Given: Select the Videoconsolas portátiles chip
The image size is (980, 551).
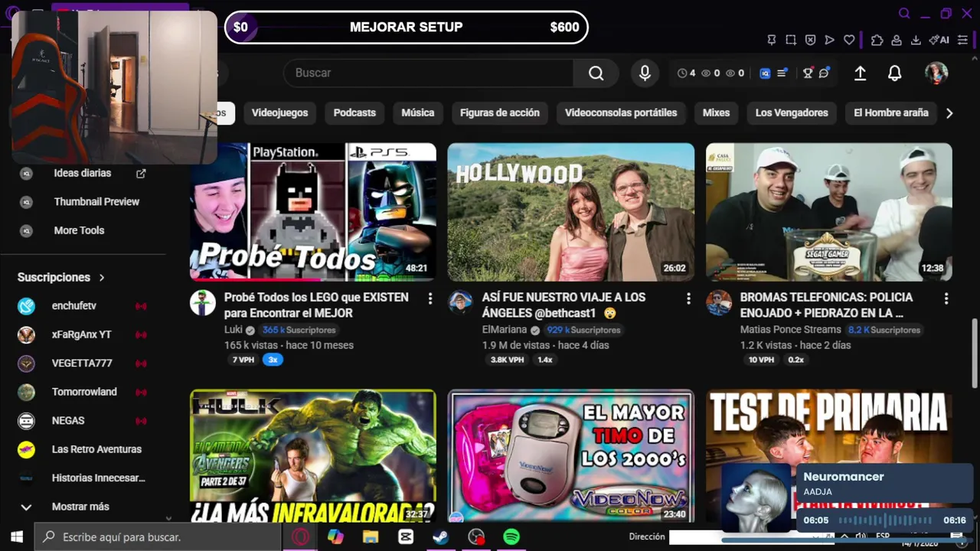Looking at the screenshot, I should (621, 112).
